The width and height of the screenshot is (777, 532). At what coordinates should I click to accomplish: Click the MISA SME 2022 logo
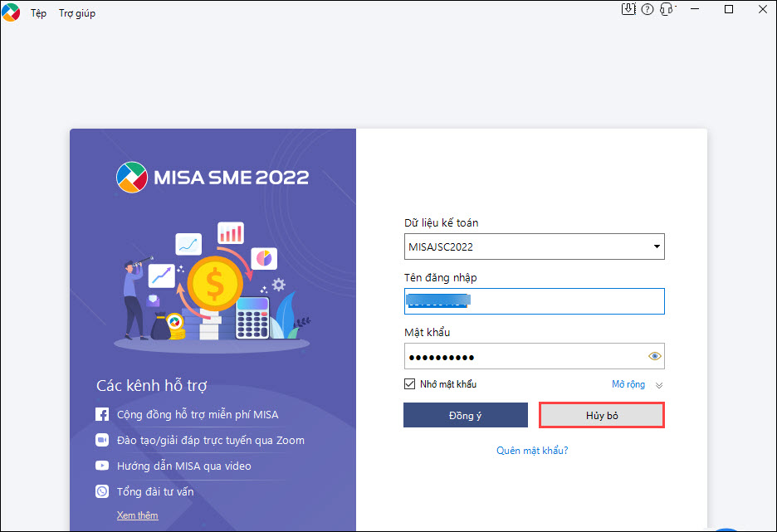pos(213,177)
